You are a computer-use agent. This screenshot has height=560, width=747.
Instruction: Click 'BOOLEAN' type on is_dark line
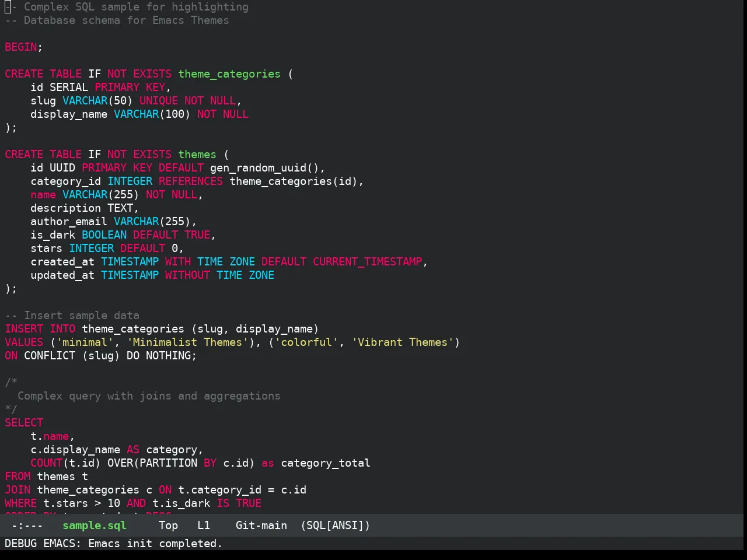tap(104, 235)
